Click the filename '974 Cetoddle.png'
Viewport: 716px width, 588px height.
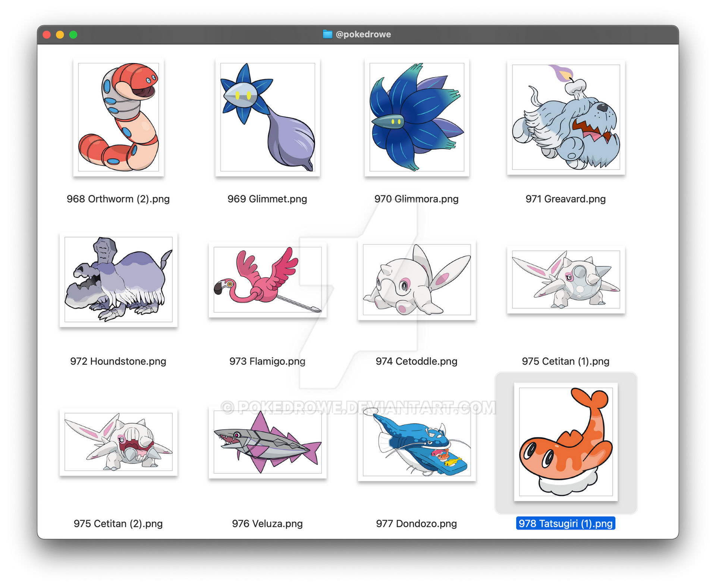click(417, 361)
